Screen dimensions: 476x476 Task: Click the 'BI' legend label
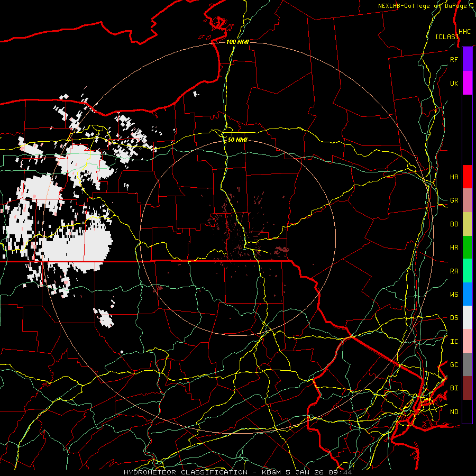tap(454, 388)
